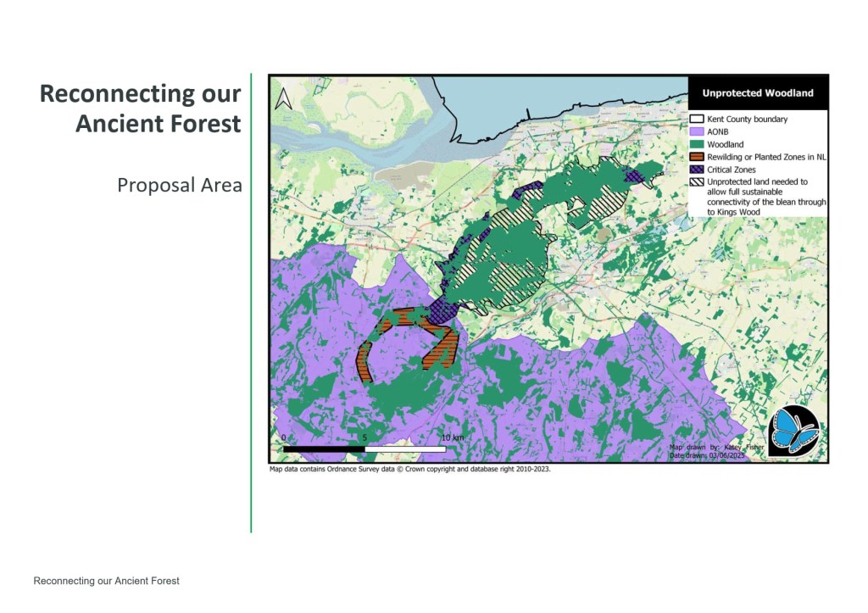Click the Critical Zones hatched legend symbol
868x613 pixels.
click(697, 170)
